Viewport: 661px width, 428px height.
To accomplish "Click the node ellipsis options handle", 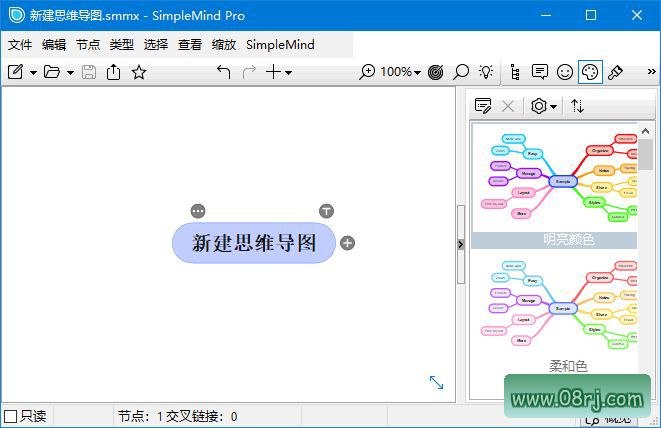I will 198,211.
